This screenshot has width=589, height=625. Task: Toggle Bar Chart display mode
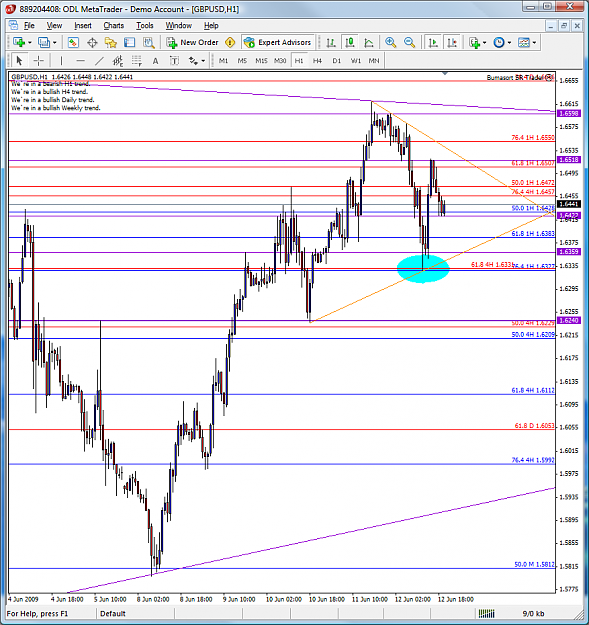click(x=331, y=42)
